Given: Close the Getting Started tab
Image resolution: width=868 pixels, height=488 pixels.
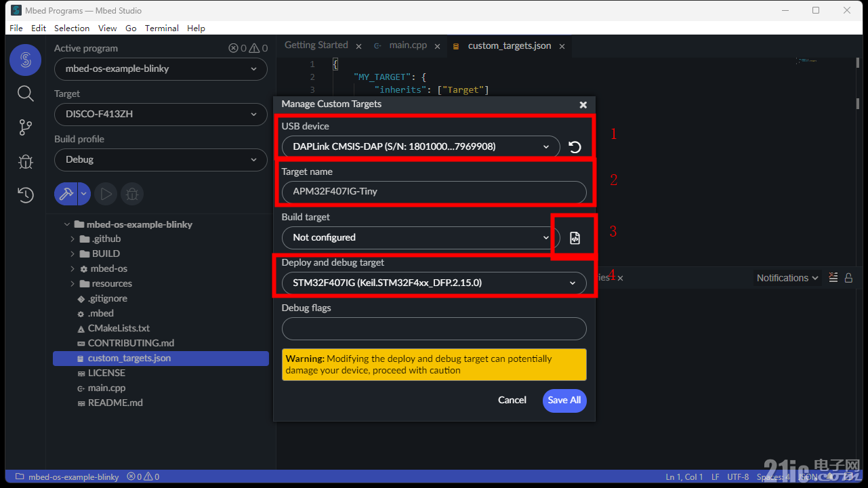Looking at the screenshot, I should click(x=358, y=46).
